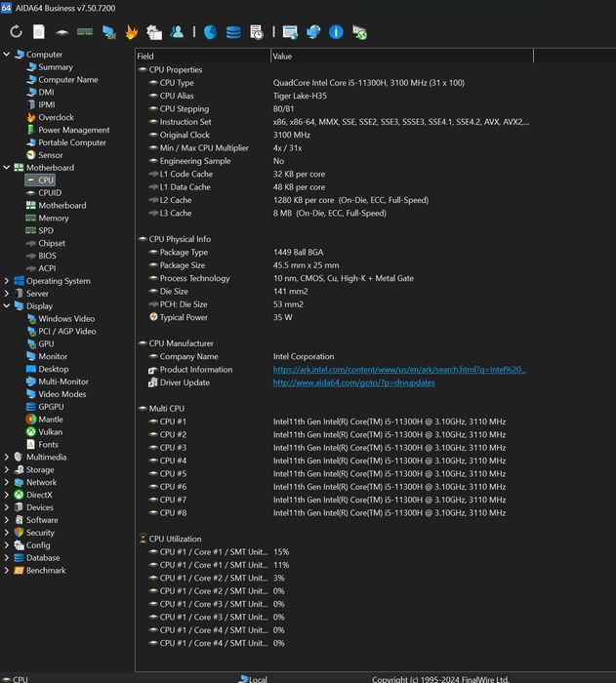Open the Intel ARK product information link
Viewport: 616px width, 683px height.
(x=399, y=370)
